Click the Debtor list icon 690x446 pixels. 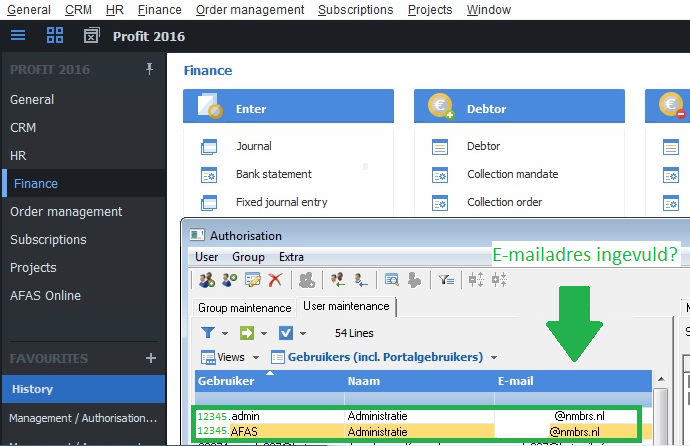pyautogui.click(x=440, y=146)
